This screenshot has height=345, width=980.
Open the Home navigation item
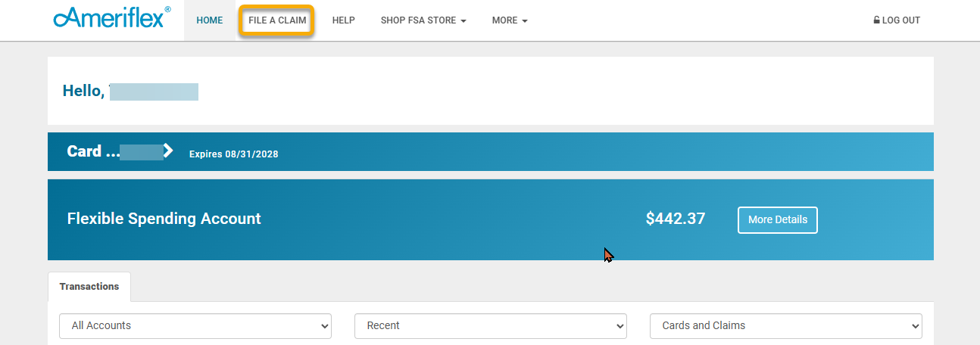[x=210, y=20]
